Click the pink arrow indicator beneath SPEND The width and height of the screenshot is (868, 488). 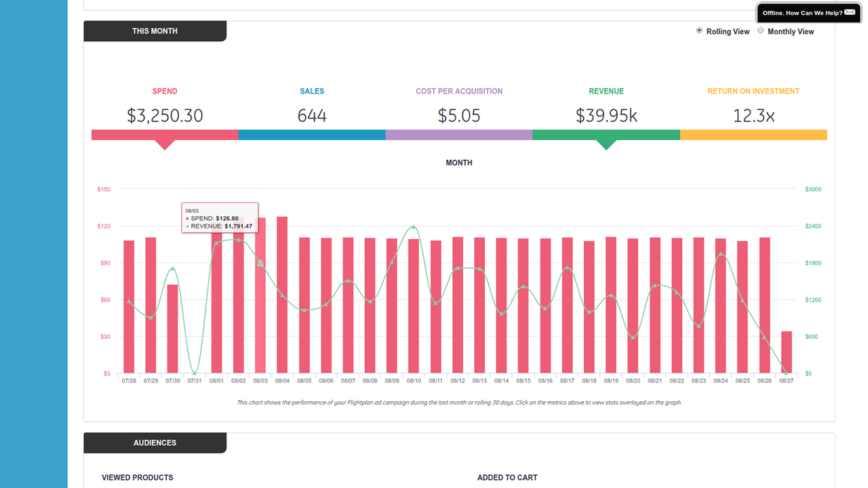point(165,144)
